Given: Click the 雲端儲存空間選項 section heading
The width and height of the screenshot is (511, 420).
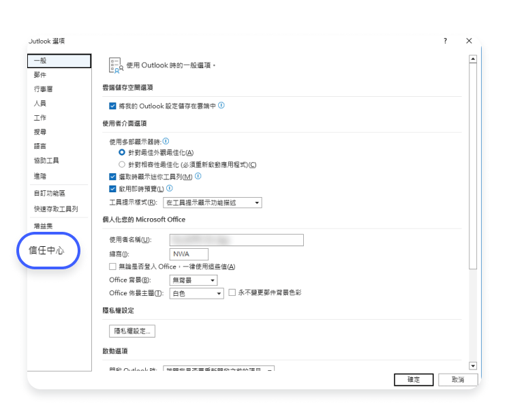Looking at the screenshot, I should tap(128, 87).
